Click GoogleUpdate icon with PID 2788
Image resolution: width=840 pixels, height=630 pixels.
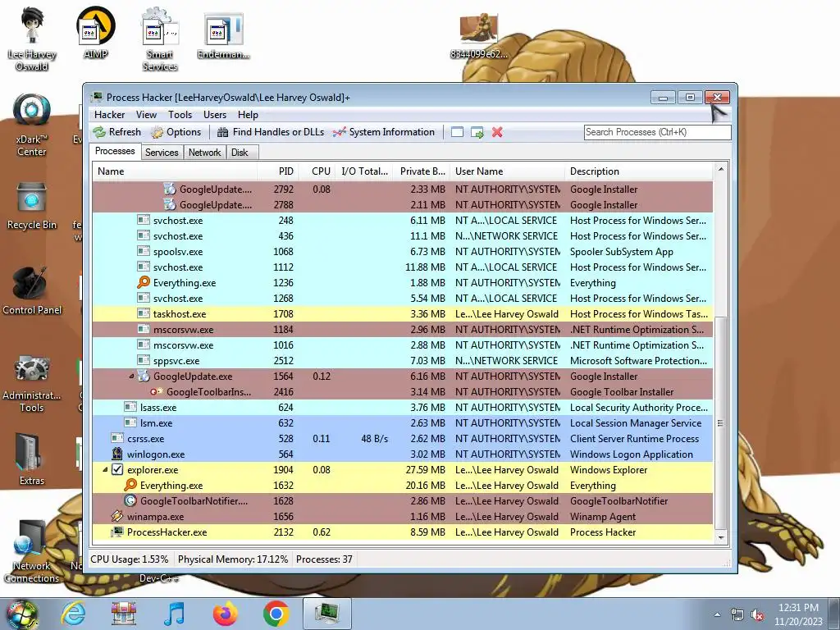click(x=169, y=204)
